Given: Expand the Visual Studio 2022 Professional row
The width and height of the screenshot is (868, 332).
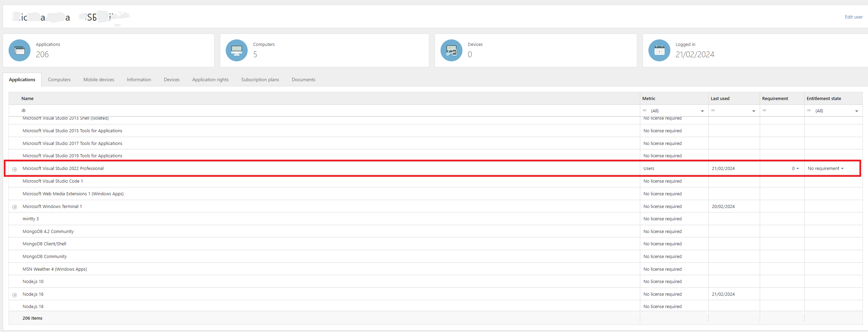Looking at the screenshot, I should click(x=14, y=169).
